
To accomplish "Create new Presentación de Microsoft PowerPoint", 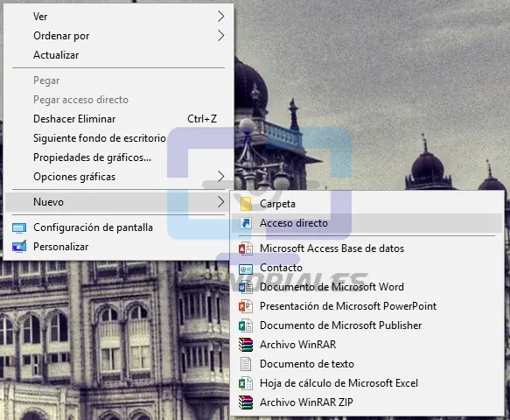I will tap(367, 306).
